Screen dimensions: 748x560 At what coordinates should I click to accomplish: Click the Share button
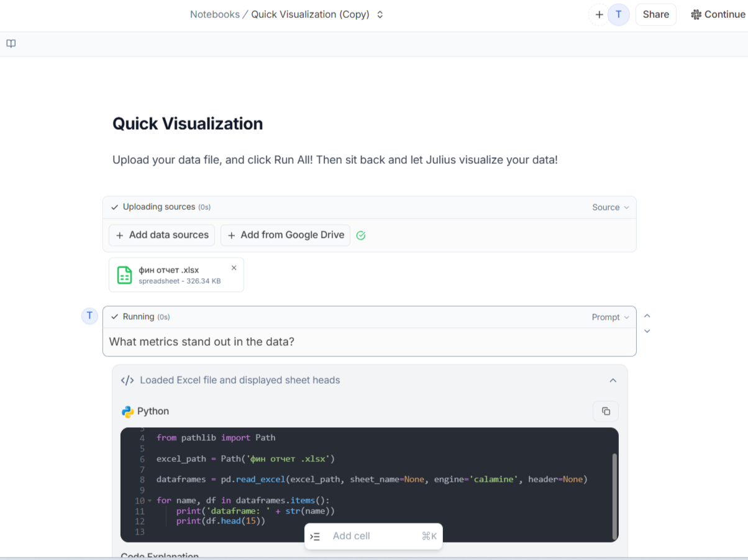655,14
